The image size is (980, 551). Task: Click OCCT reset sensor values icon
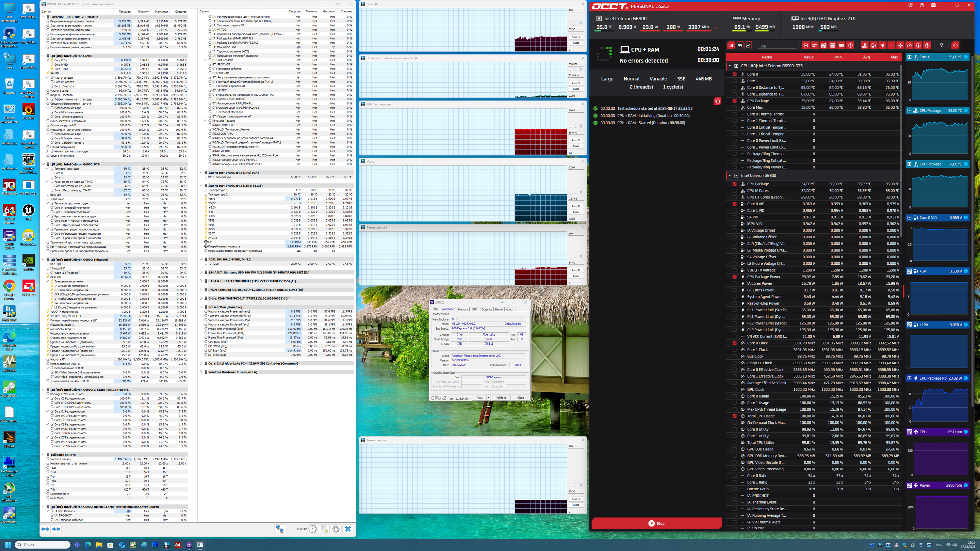955,46
